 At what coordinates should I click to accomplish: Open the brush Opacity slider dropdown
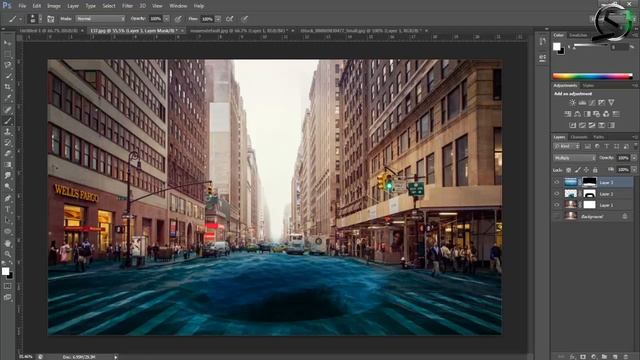(x=167, y=19)
